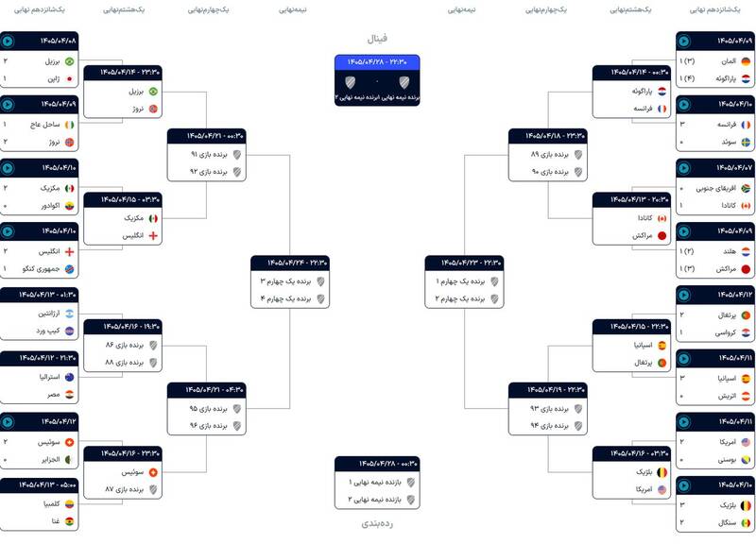The image size is (756, 544).
Task: Click play icon on Netherlands vs Morocco card
Action: tap(683, 231)
